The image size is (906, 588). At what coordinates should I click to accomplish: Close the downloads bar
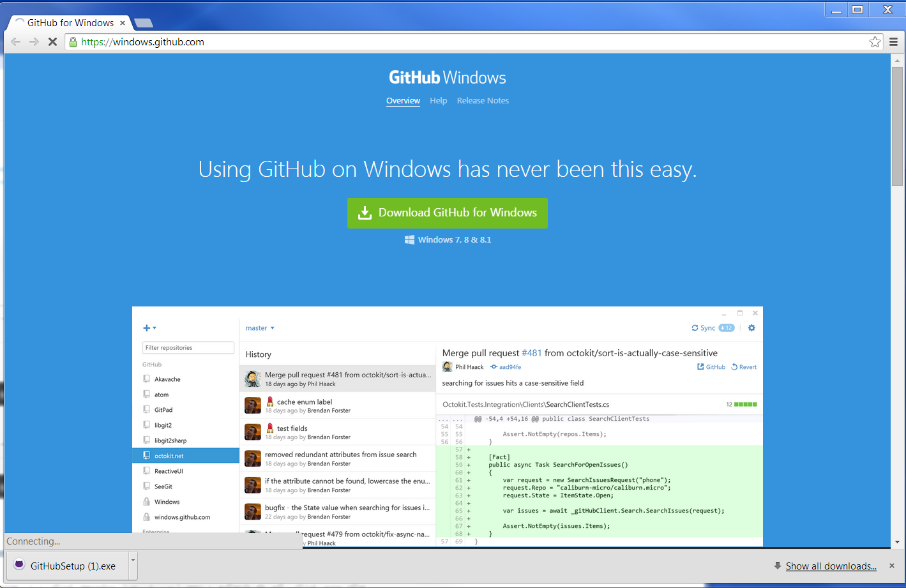(892, 566)
